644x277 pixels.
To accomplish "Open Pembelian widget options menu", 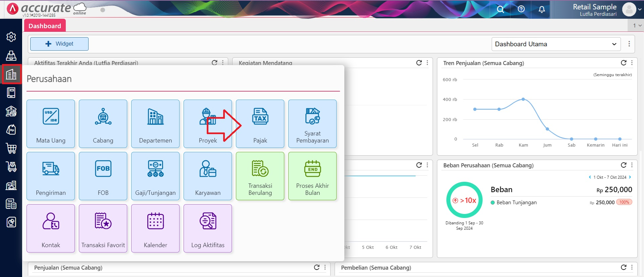I will (x=632, y=267).
